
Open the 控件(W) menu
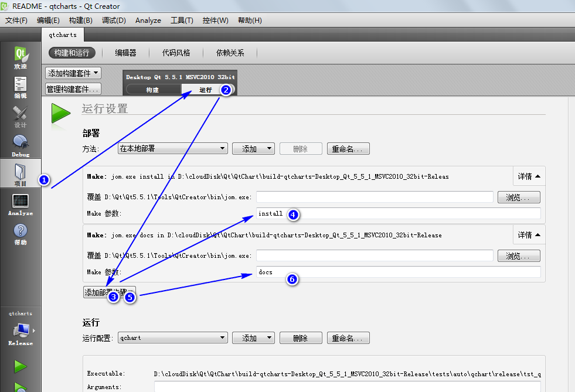click(x=215, y=21)
